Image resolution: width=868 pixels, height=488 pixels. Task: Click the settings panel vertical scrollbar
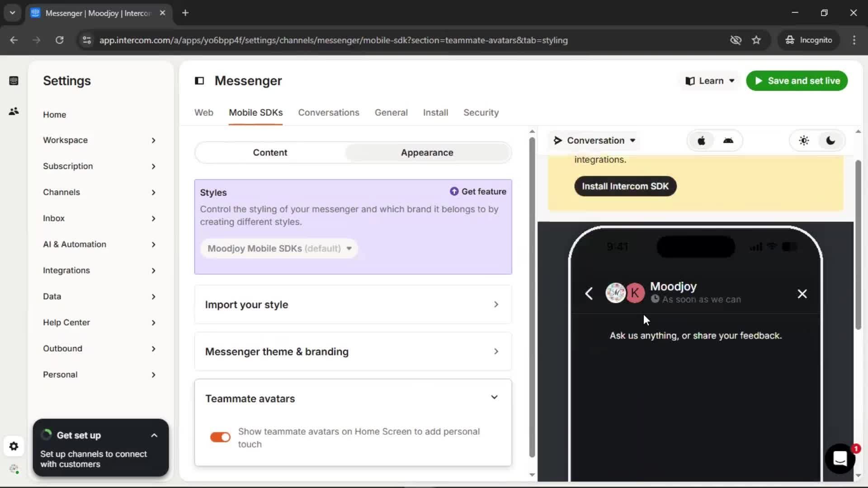(532, 298)
